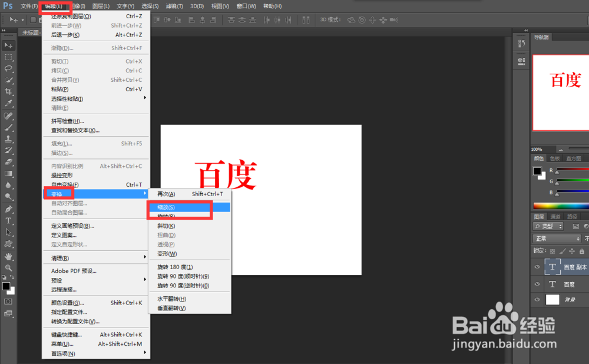Open the History panel icon
This screenshot has height=364, width=589.
coord(521,44)
